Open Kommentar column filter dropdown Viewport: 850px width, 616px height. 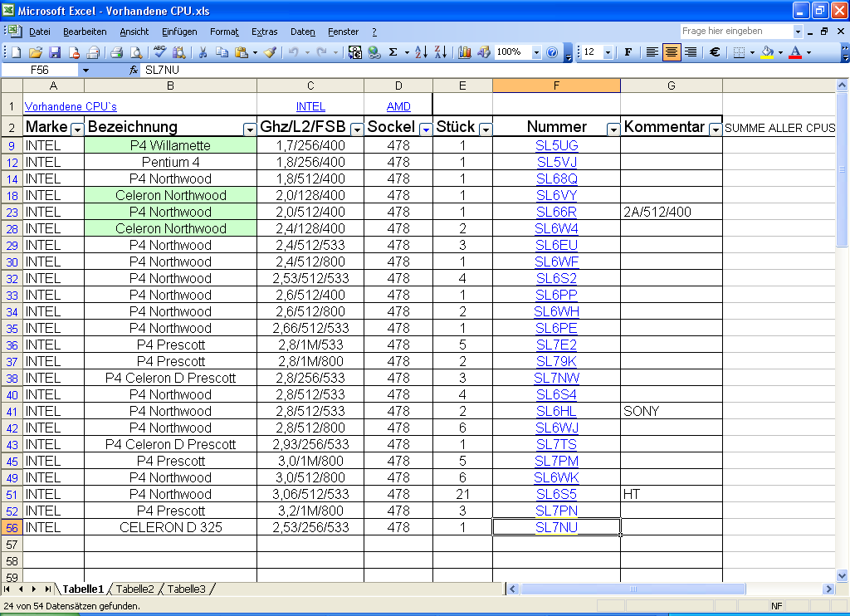click(x=716, y=130)
